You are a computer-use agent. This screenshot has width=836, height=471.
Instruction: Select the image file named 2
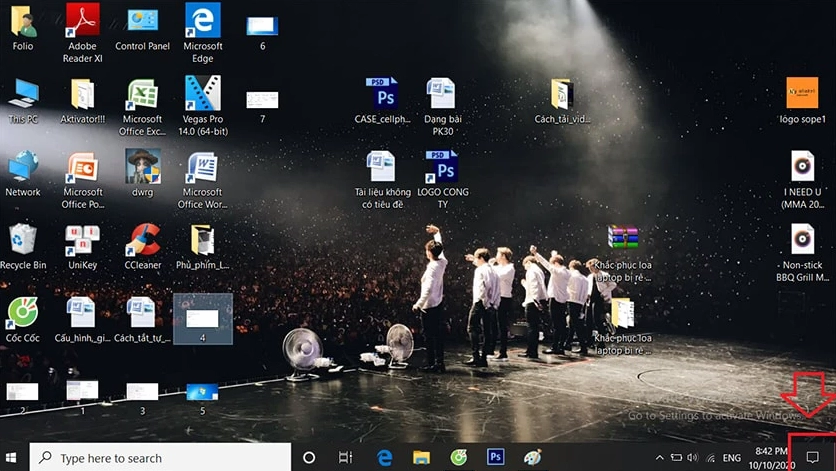[22, 397]
